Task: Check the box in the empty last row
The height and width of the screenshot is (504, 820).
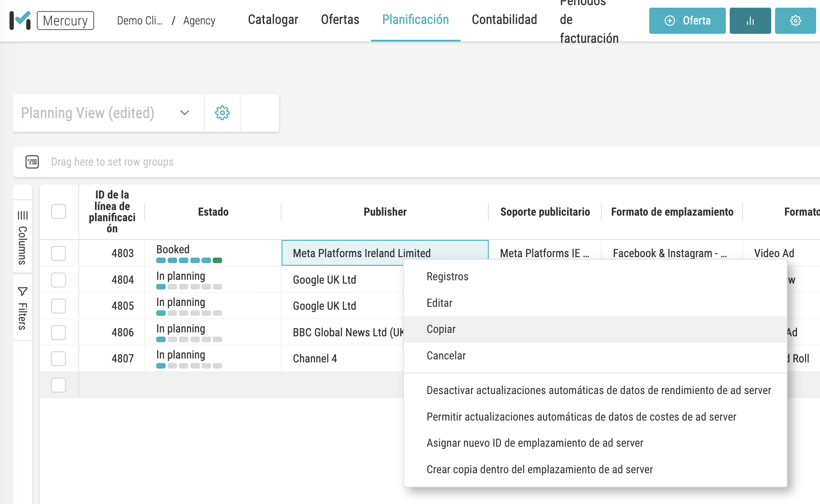Action: [59, 385]
